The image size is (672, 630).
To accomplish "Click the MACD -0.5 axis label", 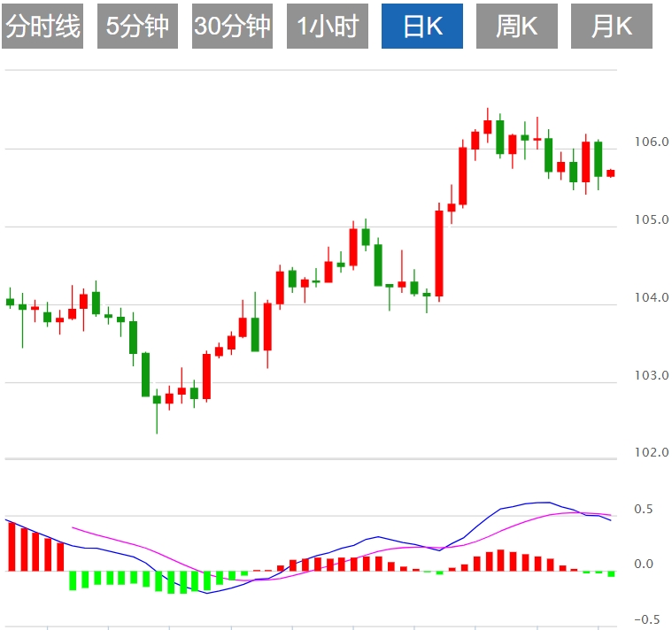I will (646, 619).
